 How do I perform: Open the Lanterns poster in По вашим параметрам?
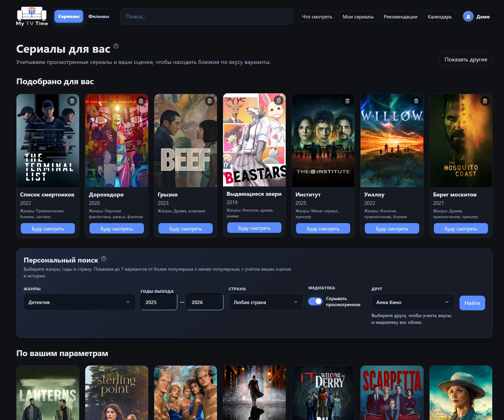pyautogui.click(x=48, y=393)
